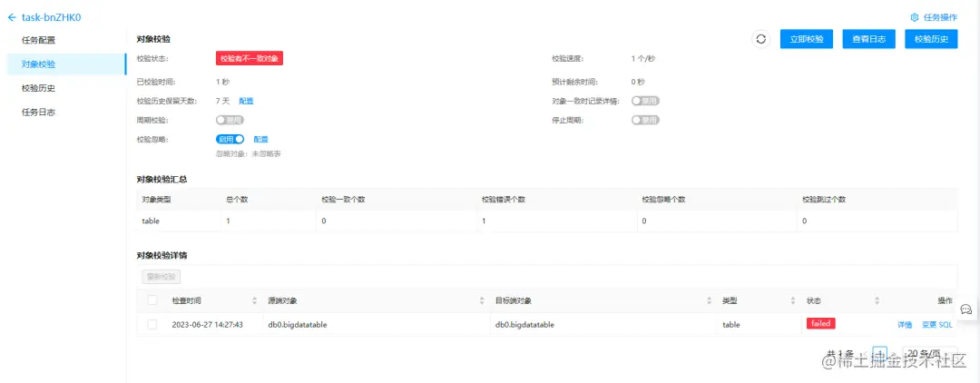Check the db0.bigdatatable row checkbox
The width and height of the screenshot is (980, 383).
click(x=152, y=324)
